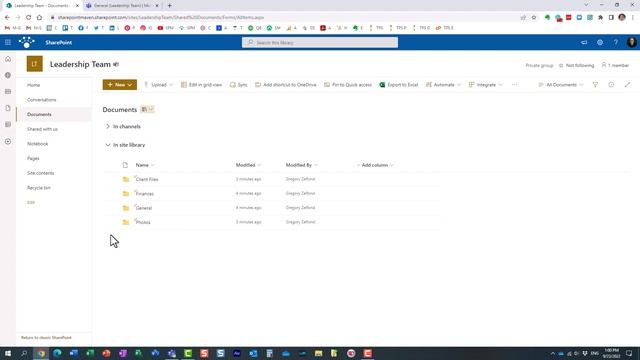Go to SharePoint home via left rail icon
640x360 pixels.
tap(8, 59)
